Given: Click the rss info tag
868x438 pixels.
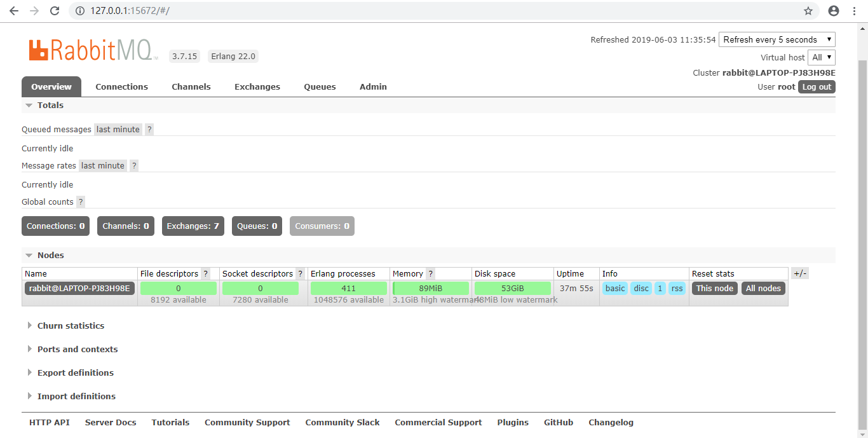Looking at the screenshot, I should point(677,288).
